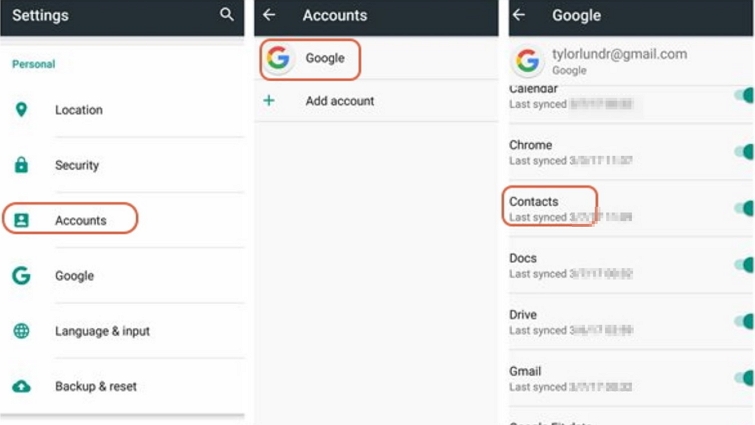The image size is (755, 425).
Task: Open Security settings
Action: tap(77, 165)
